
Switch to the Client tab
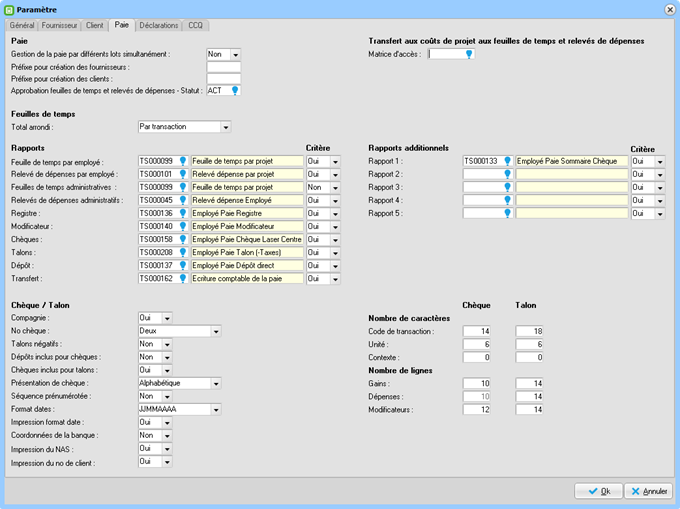click(x=95, y=26)
